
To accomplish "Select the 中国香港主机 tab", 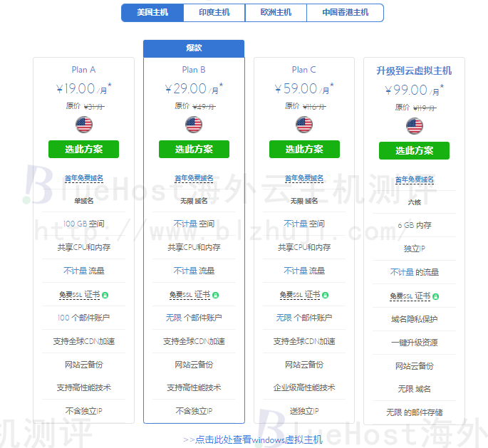I will click(x=345, y=13).
